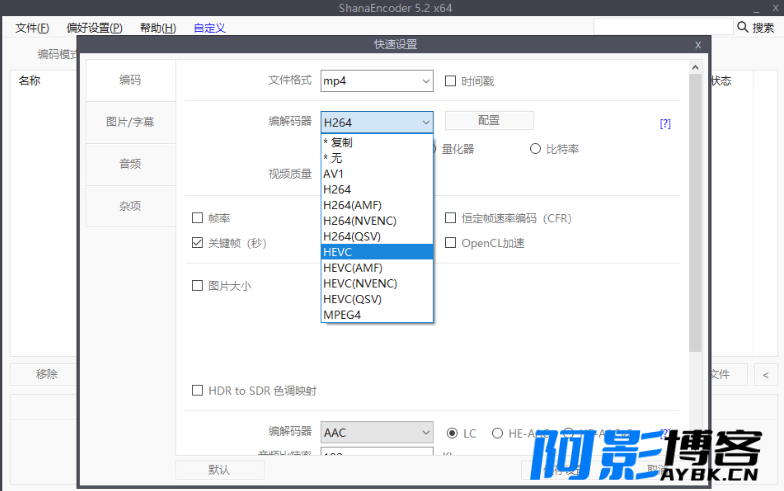784x491 pixels.
Task: Select H264(NVENC) from the codec list
Action: click(x=377, y=221)
